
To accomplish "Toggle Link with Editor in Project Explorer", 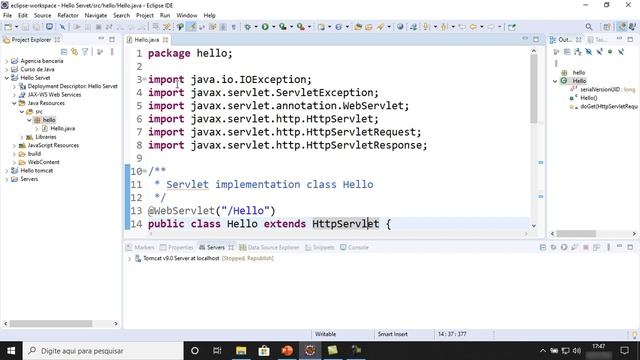I will coord(74,52).
